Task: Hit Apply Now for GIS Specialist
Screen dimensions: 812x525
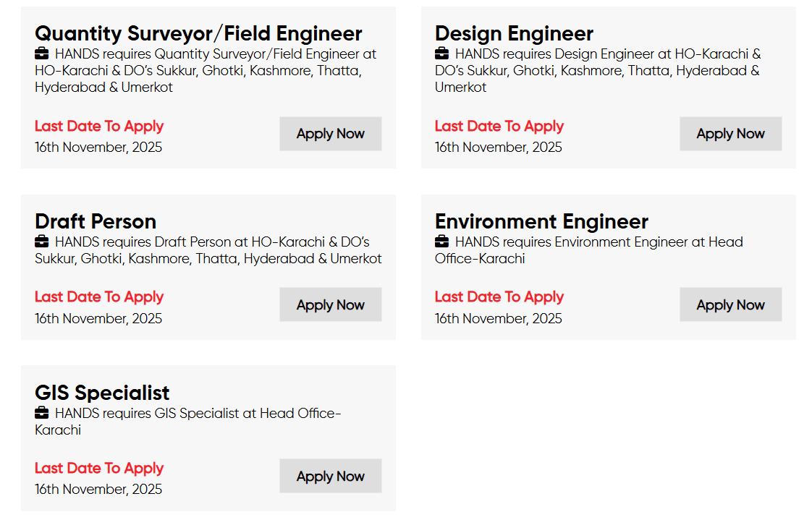Action: [x=330, y=477]
